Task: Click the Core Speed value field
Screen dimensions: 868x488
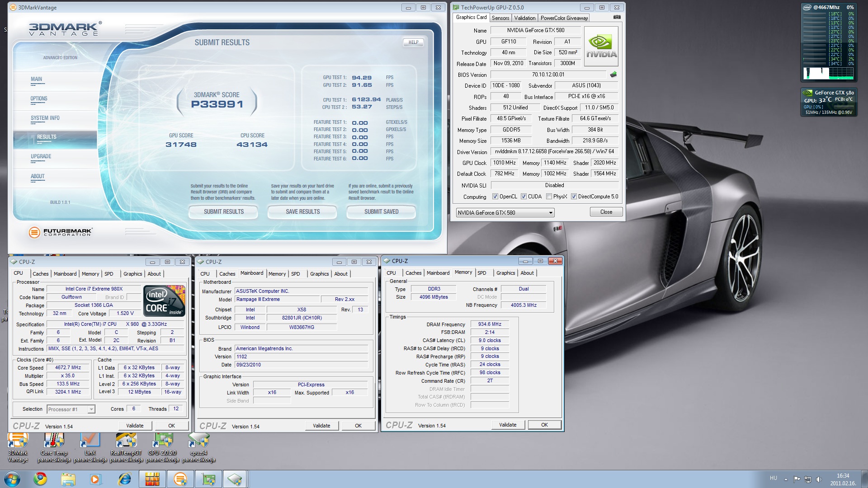Action: point(68,368)
